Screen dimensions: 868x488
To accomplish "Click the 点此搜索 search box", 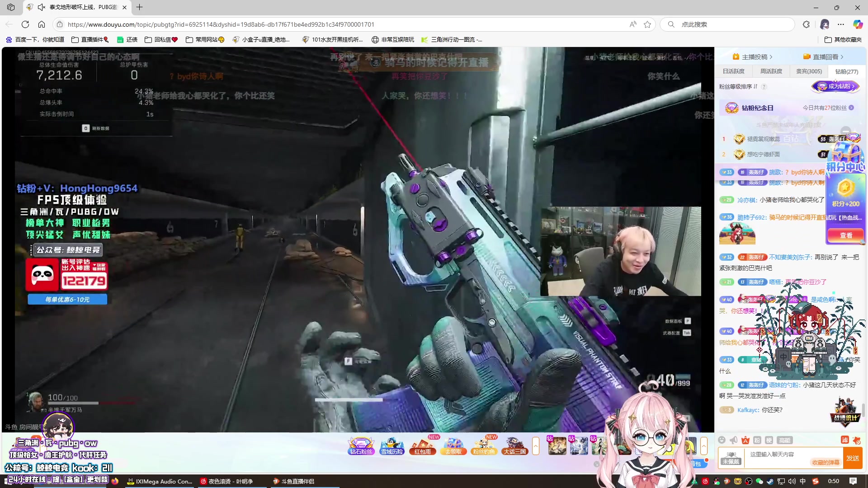I will point(727,24).
